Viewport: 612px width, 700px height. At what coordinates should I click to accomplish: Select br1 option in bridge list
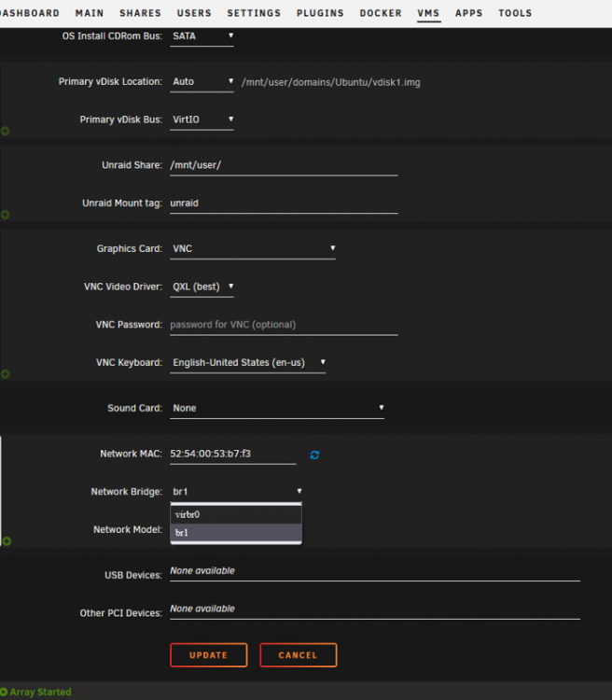point(236,533)
